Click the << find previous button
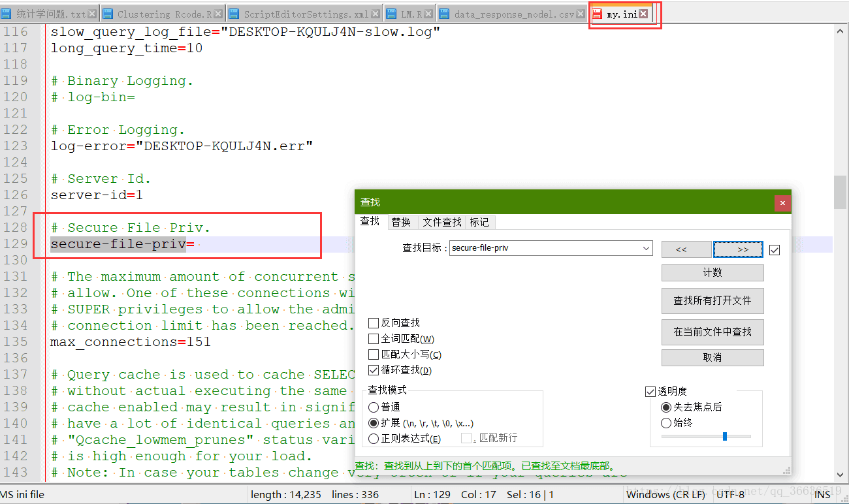Image resolution: width=849 pixels, height=504 pixels. click(686, 249)
